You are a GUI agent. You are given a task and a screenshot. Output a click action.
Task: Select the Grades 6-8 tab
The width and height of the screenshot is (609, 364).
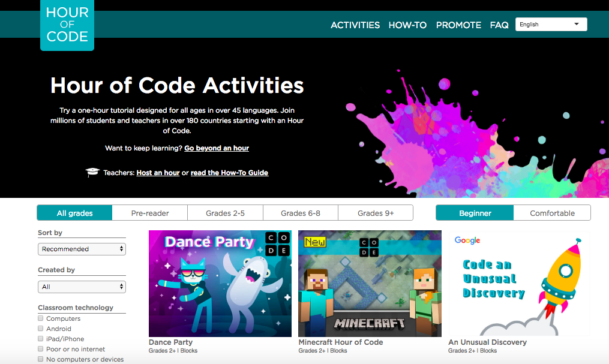point(301,213)
